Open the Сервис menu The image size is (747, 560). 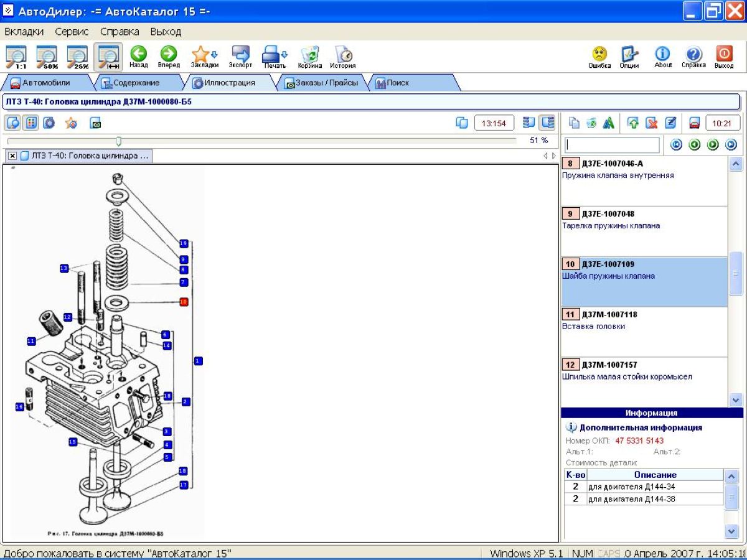click(72, 32)
